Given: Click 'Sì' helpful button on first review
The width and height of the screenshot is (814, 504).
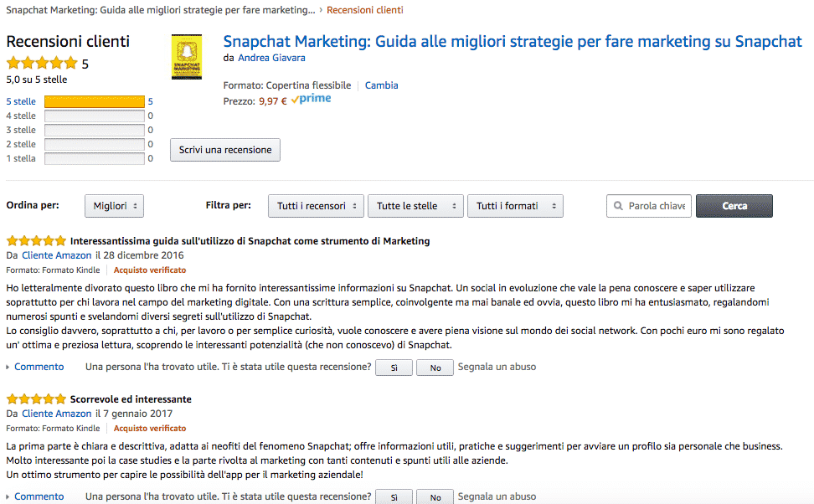Looking at the screenshot, I should (x=394, y=368).
